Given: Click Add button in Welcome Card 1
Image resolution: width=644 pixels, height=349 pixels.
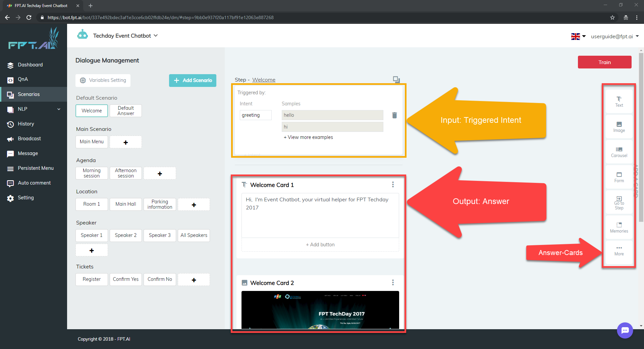Looking at the screenshot, I should click(x=320, y=245).
